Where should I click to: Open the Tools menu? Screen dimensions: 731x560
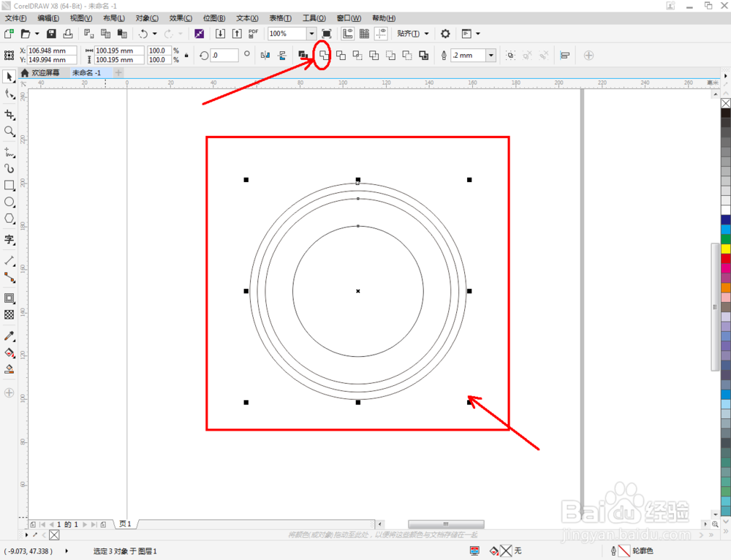point(314,18)
